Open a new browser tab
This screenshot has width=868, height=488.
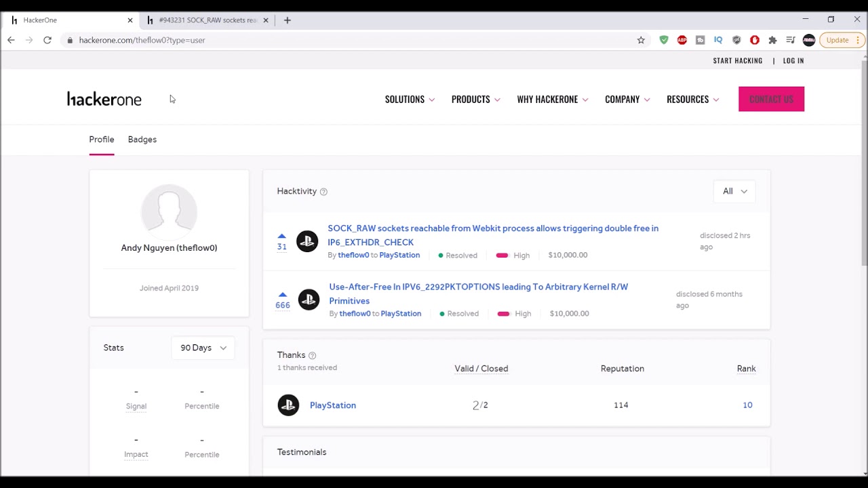pyautogui.click(x=288, y=20)
